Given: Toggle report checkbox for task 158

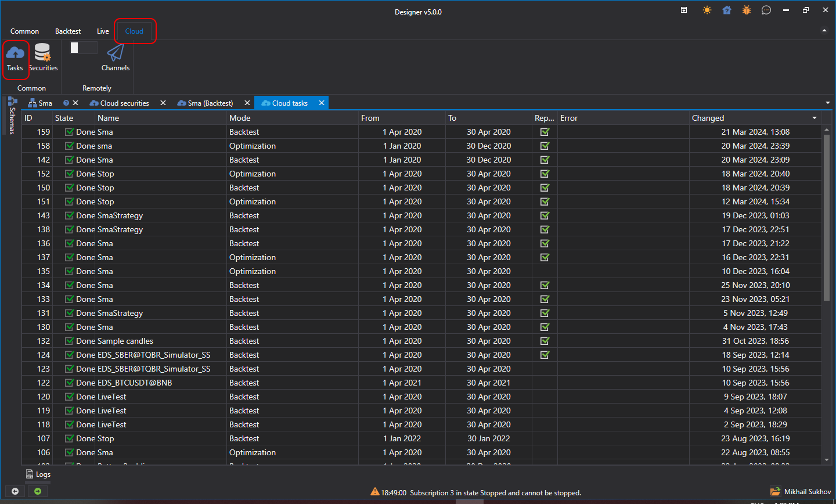Looking at the screenshot, I should (x=545, y=146).
